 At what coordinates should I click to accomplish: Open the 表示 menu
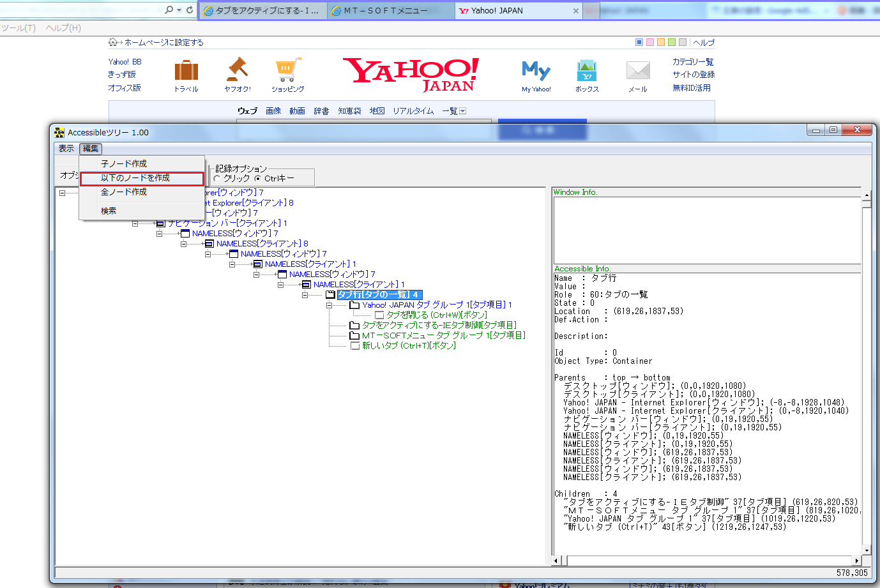[66, 149]
